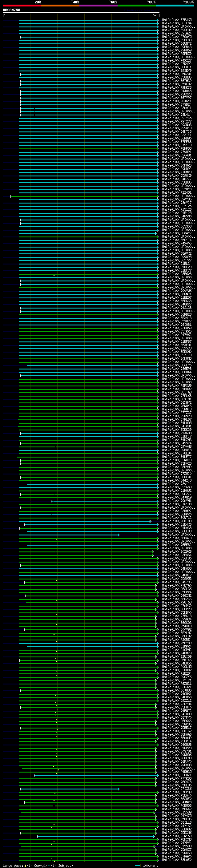Select hit UniRef100_A9PBZ9
The image size is (197, 868).
point(177,54)
